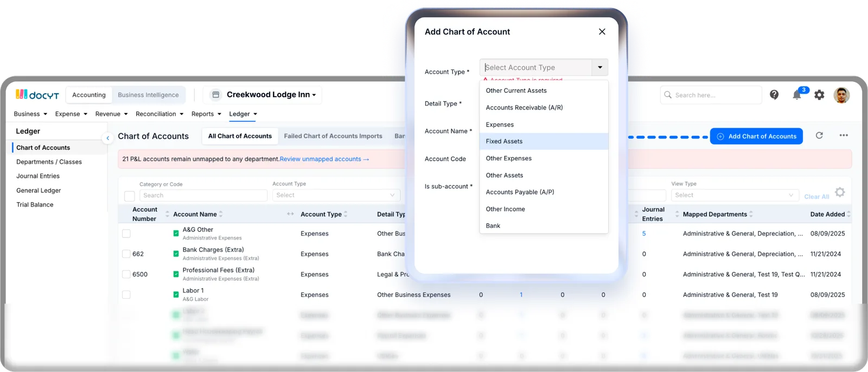This screenshot has height=372, width=868.
Task: Expand the Expense menu
Action: (71, 114)
